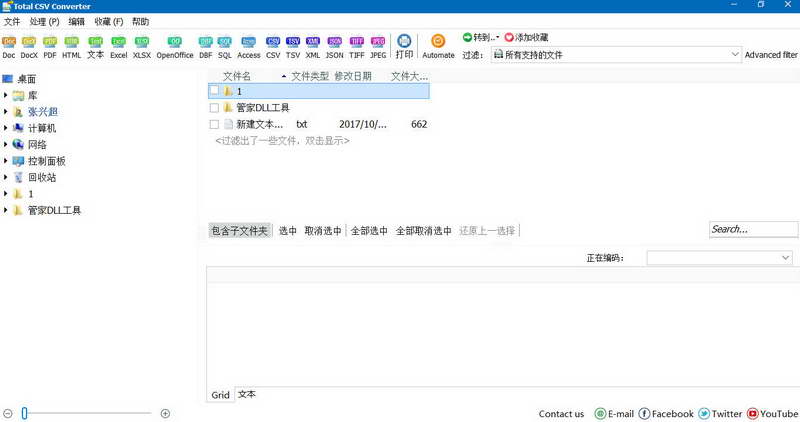
Task: Sort by 修改日期 column header
Action: point(353,77)
